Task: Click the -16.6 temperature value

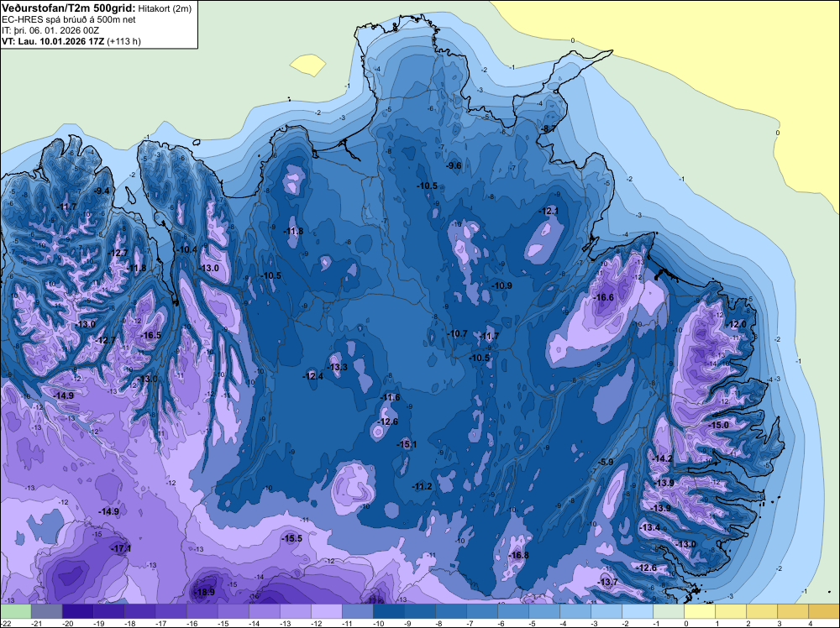Action: point(603,298)
